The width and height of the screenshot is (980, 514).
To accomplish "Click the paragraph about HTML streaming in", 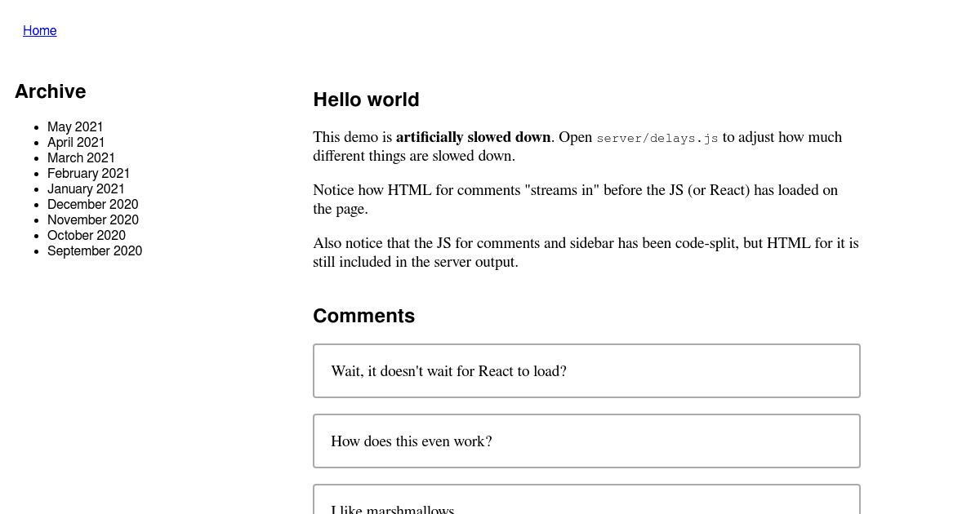I will click(575, 198).
